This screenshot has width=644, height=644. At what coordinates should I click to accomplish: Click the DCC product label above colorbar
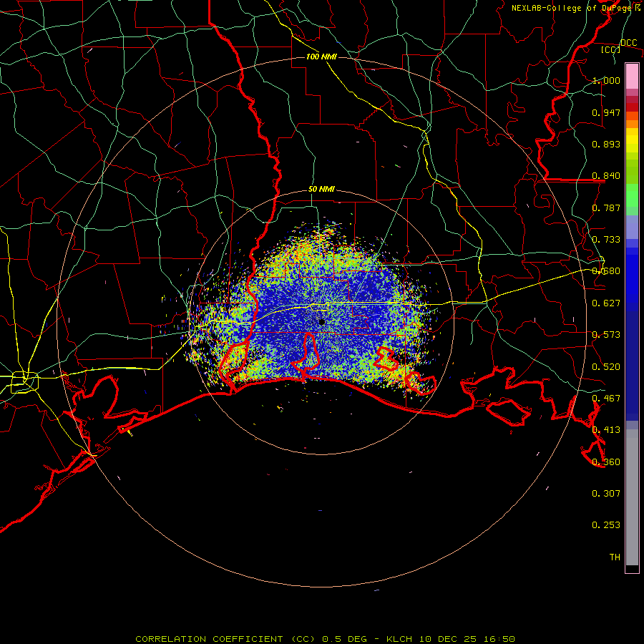pos(628,43)
